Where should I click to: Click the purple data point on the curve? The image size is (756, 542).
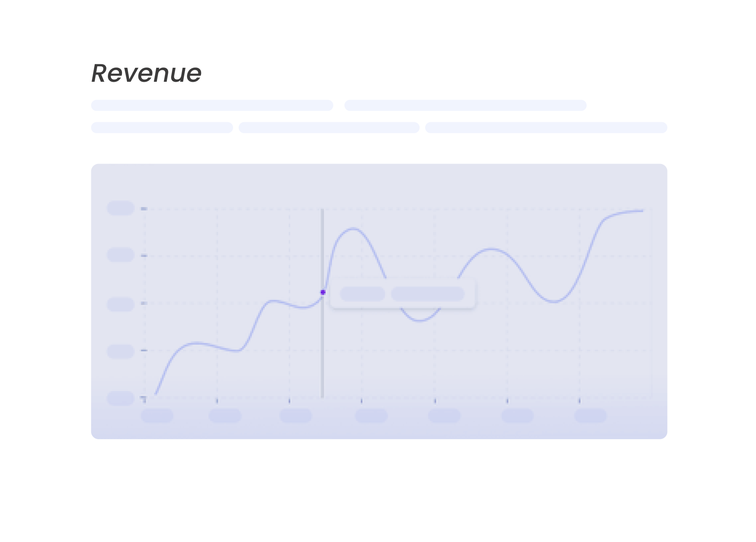pyautogui.click(x=323, y=292)
